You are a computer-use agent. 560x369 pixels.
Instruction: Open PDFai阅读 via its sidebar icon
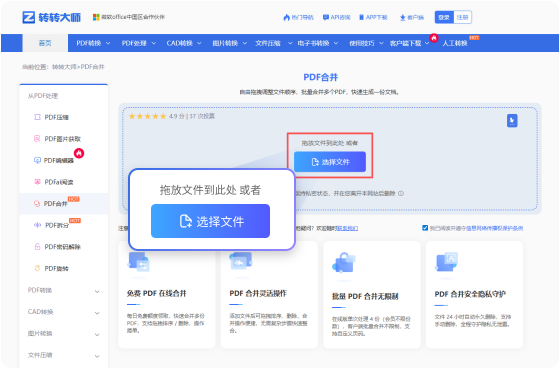(37, 182)
